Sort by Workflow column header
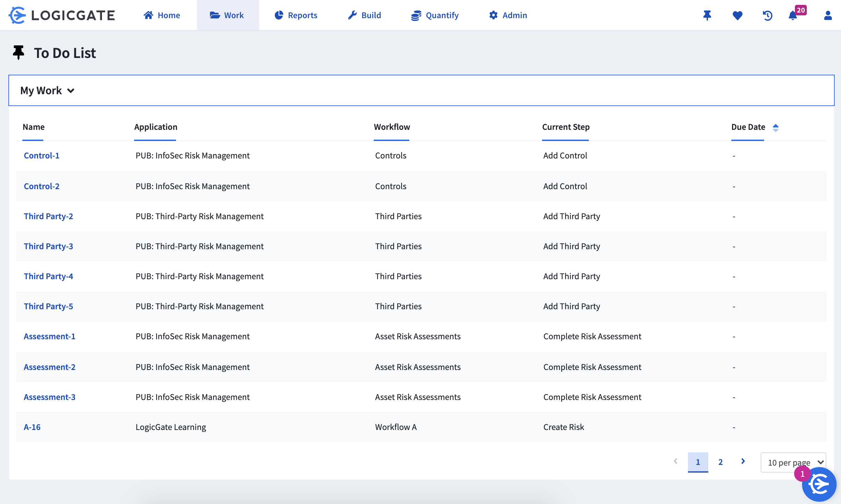Viewport: 841px width, 504px height. click(x=392, y=127)
